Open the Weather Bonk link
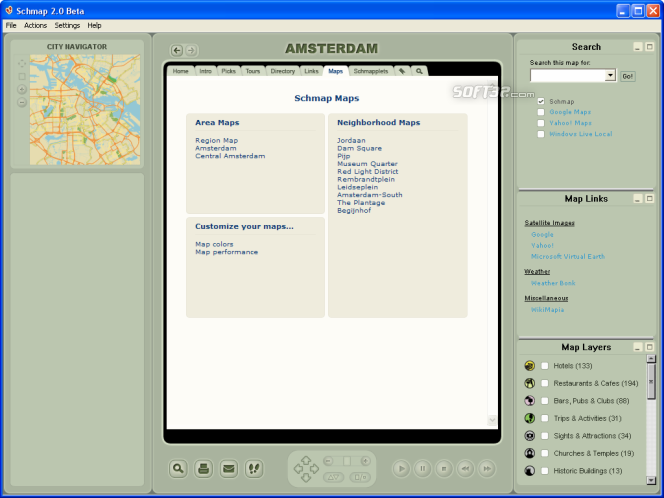This screenshot has height=498, width=664. [553, 283]
